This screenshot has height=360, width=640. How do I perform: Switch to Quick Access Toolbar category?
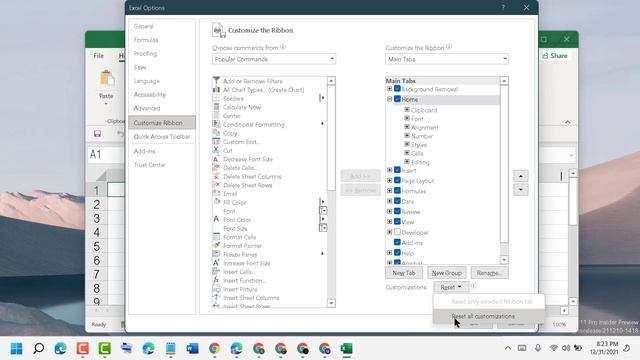pyautogui.click(x=162, y=136)
